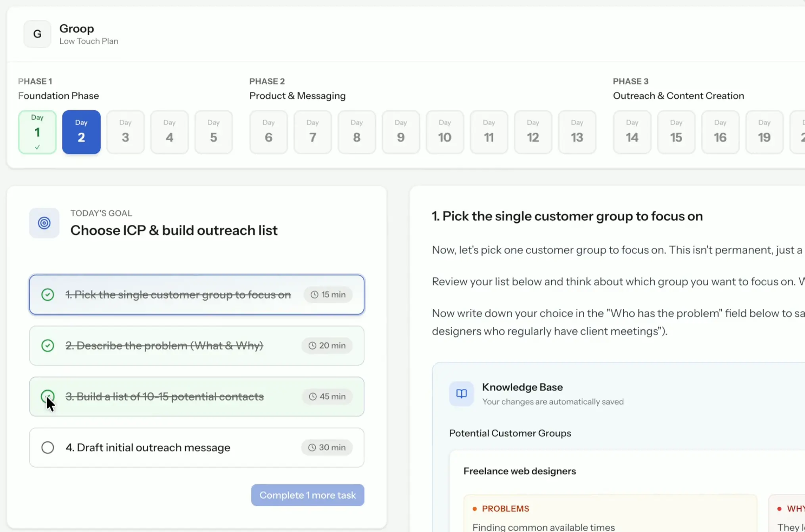The width and height of the screenshot is (805, 532).
Task: Click the PHASE 2 label
Action: click(267, 81)
